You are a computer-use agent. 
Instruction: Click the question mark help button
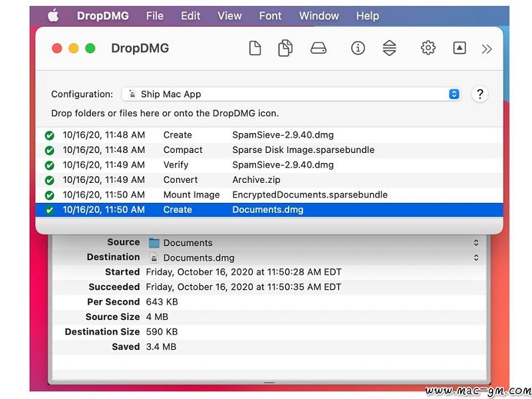tap(479, 94)
